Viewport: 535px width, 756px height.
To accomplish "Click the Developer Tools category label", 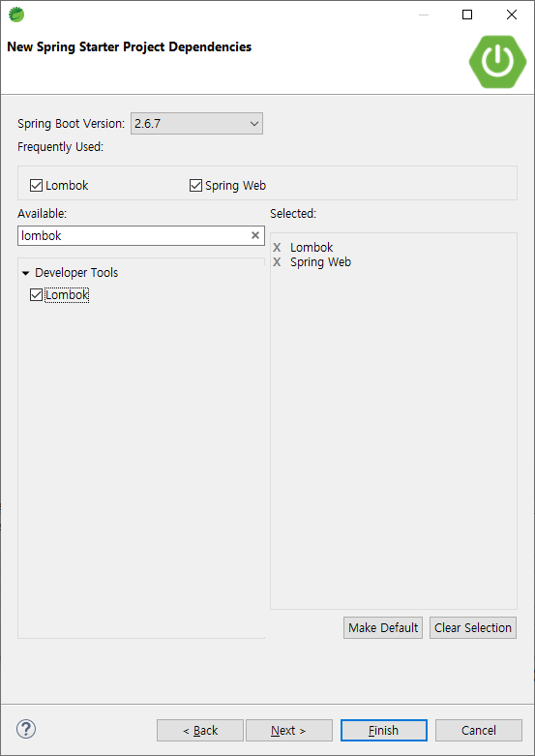I will 76,272.
